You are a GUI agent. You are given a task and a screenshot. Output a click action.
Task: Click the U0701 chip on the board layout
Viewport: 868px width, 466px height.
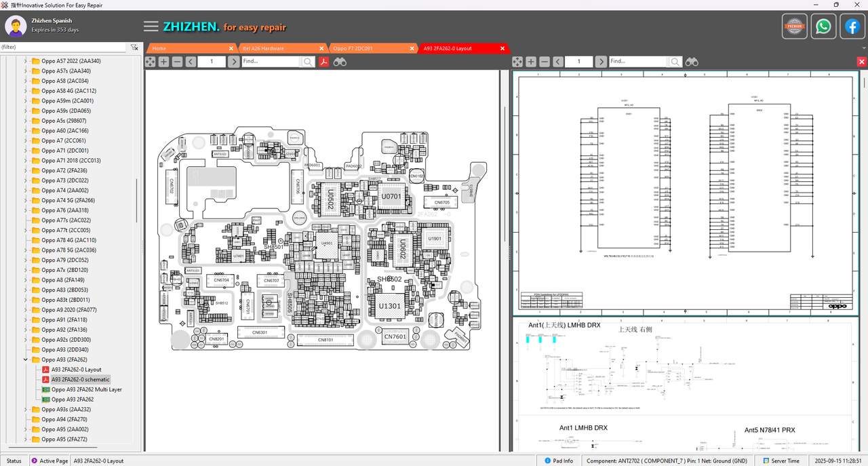point(392,197)
